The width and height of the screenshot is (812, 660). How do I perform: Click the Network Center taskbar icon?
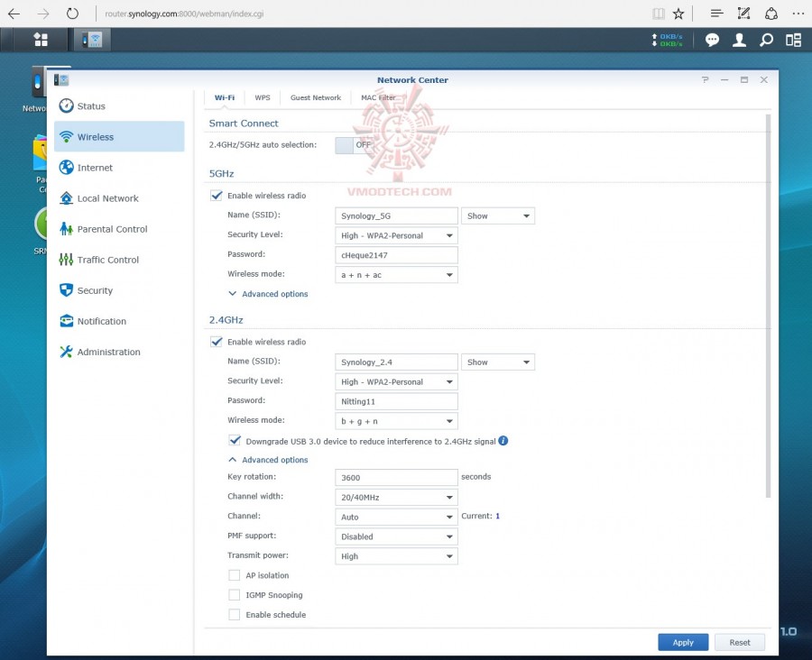pos(92,40)
